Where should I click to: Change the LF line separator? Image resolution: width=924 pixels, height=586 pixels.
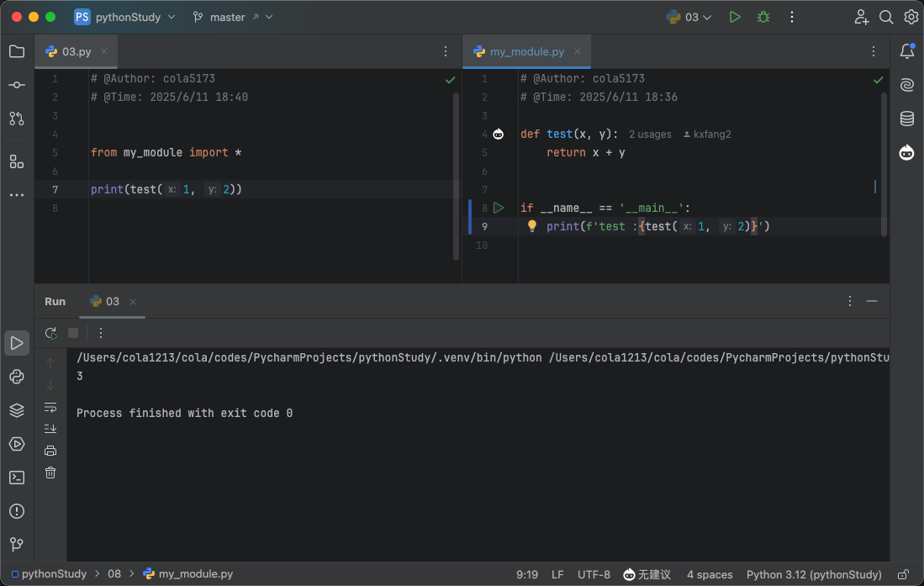pyautogui.click(x=557, y=574)
